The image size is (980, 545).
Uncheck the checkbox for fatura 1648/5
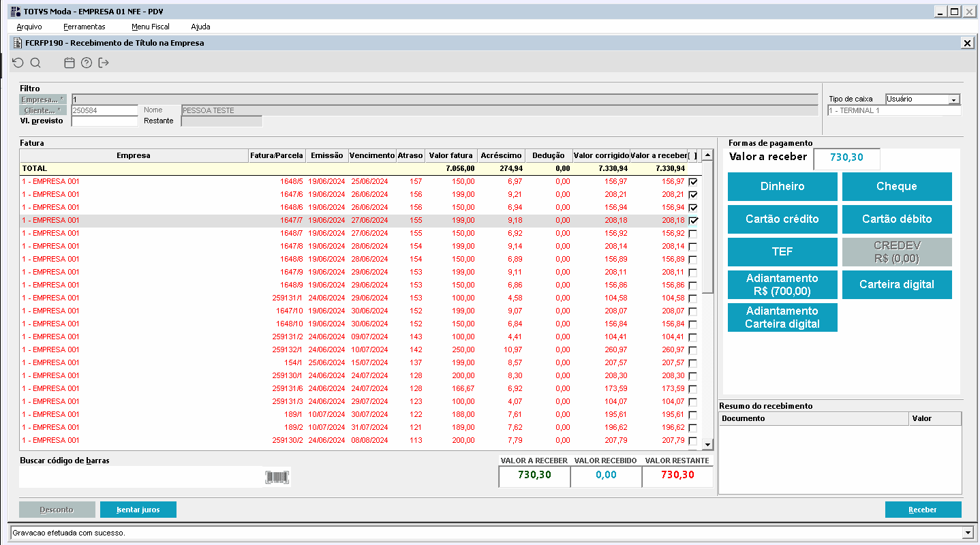(x=693, y=182)
